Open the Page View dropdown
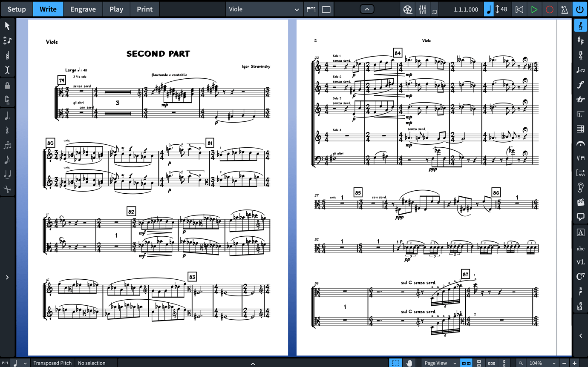The height and width of the screenshot is (367, 588). point(440,363)
